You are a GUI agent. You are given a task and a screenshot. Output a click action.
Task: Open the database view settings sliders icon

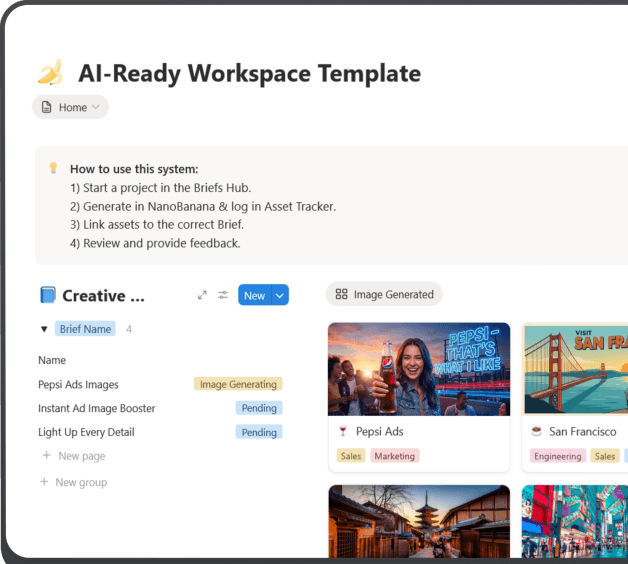click(x=223, y=295)
